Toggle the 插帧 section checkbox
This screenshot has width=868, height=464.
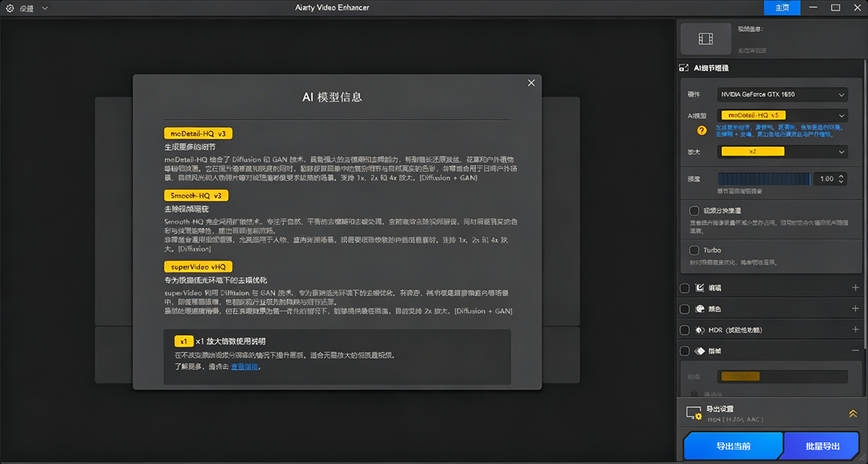685,351
